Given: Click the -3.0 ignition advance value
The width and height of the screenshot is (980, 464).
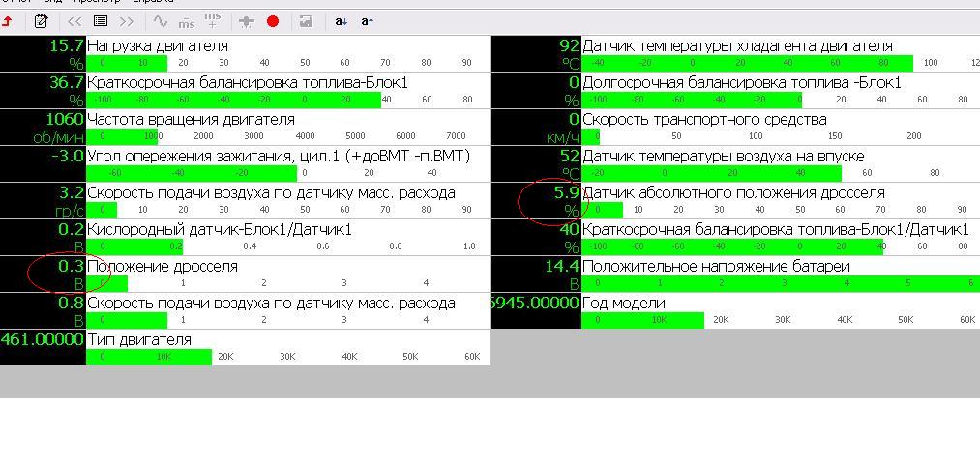Looking at the screenshot, I should click(68, 156).
